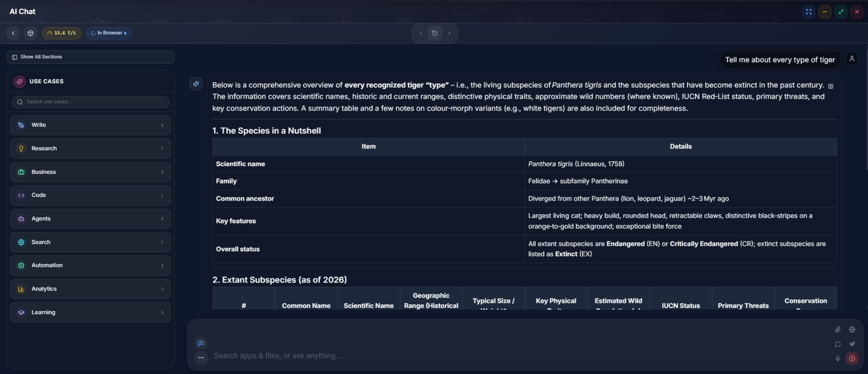Screen dimensions: 868x374
Task: Click the 'AI Chat' window title
Action: 23,12
